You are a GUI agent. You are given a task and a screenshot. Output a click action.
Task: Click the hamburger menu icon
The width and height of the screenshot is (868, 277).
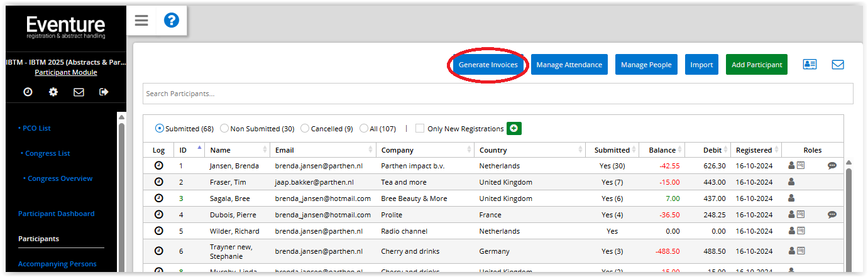coord(141,21)
